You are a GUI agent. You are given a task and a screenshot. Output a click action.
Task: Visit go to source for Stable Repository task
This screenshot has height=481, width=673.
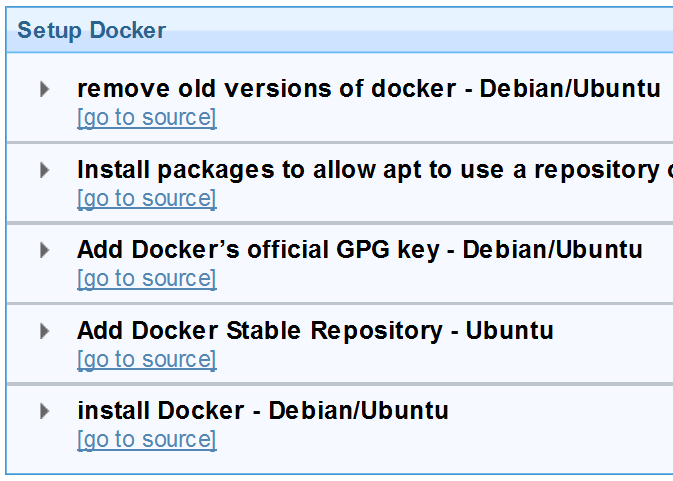click(147, 360)
